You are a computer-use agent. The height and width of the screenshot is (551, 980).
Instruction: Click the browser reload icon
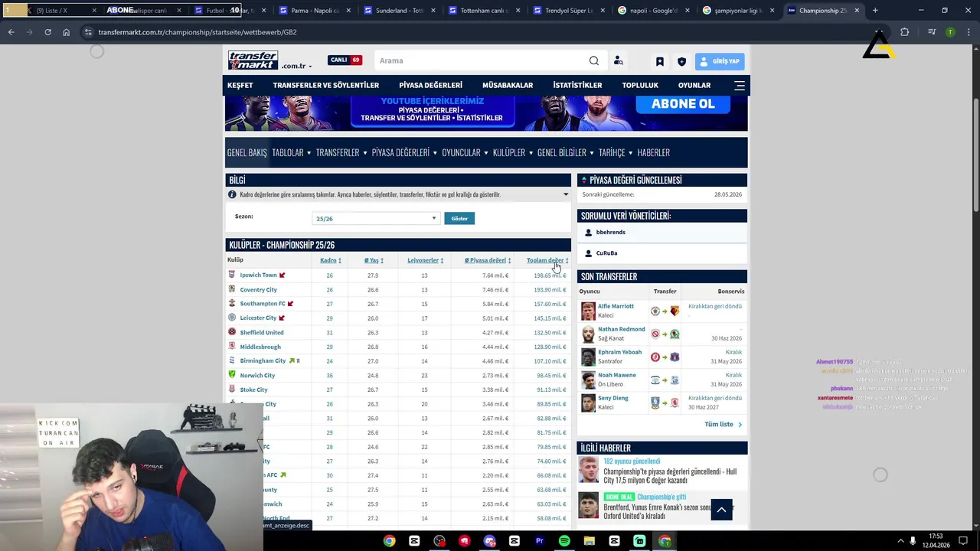tap(47, 32)
